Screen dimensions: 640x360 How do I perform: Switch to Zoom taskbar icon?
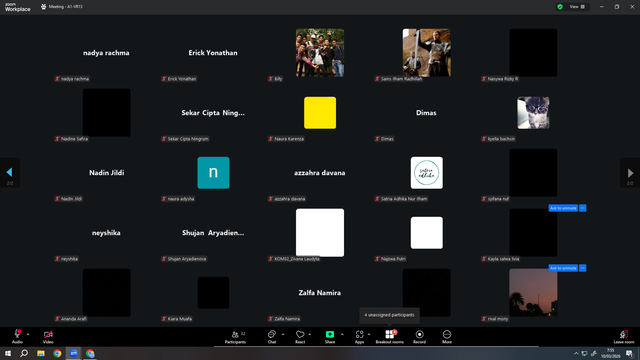pyautogui.click(x=74, y=353)
